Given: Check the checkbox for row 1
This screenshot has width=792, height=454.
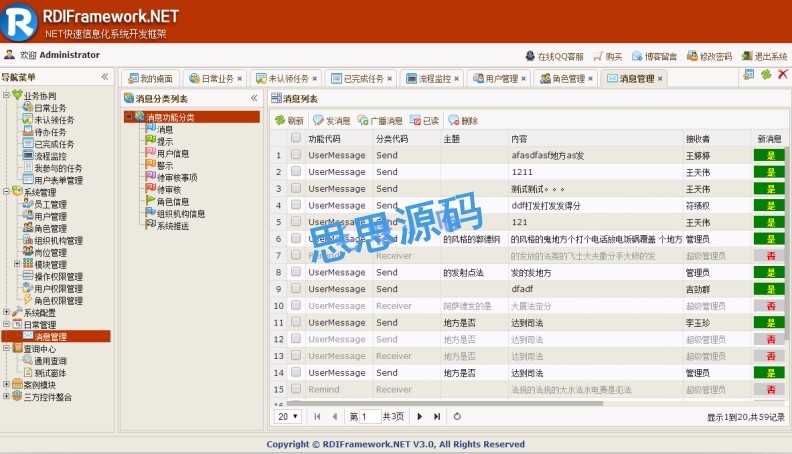Looking at the screenshot, I should pos(296,155).
